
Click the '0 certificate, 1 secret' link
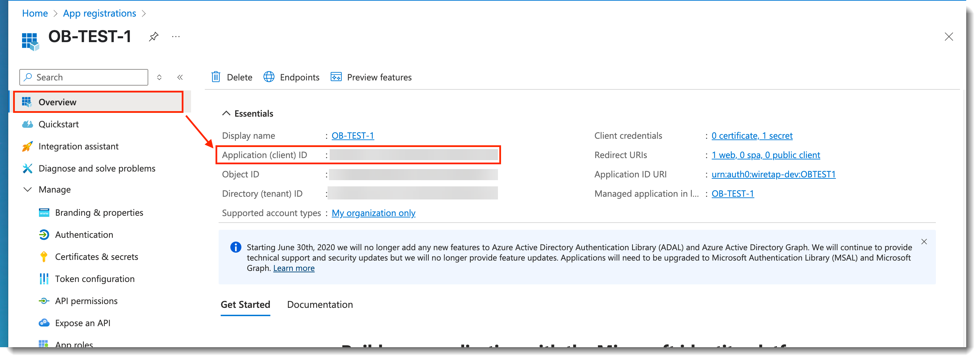click(752, 136)
